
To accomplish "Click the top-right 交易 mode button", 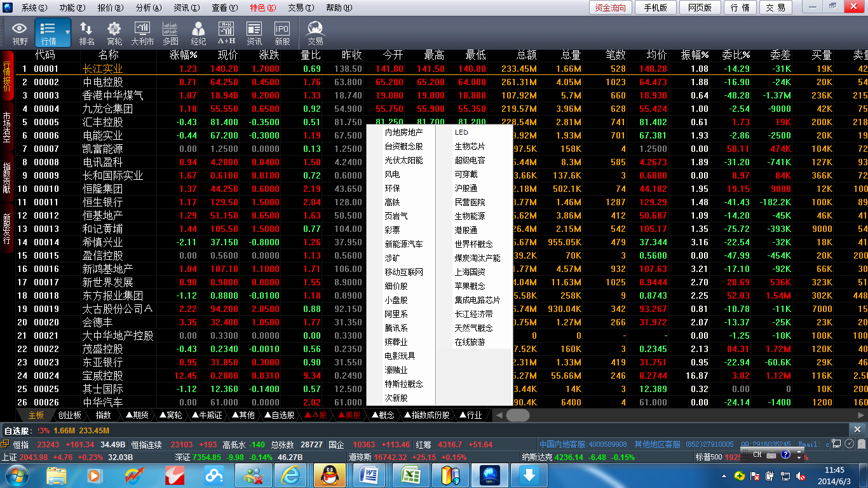I will click(775, 8).
